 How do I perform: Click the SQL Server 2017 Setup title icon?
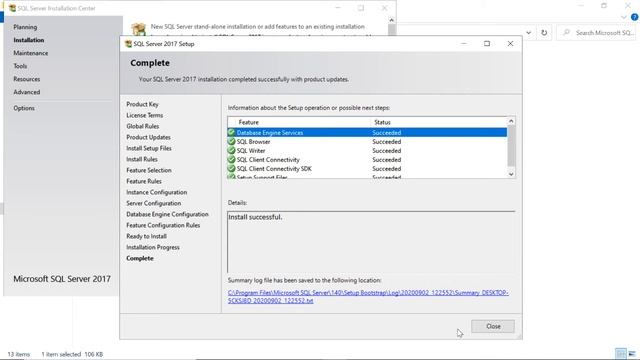(x=128, y=44)
